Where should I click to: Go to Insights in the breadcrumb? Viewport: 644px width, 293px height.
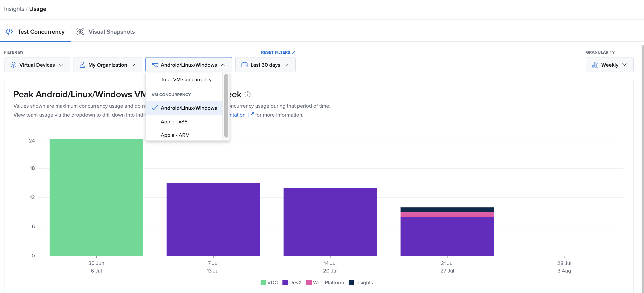click(x=14, y=9)
